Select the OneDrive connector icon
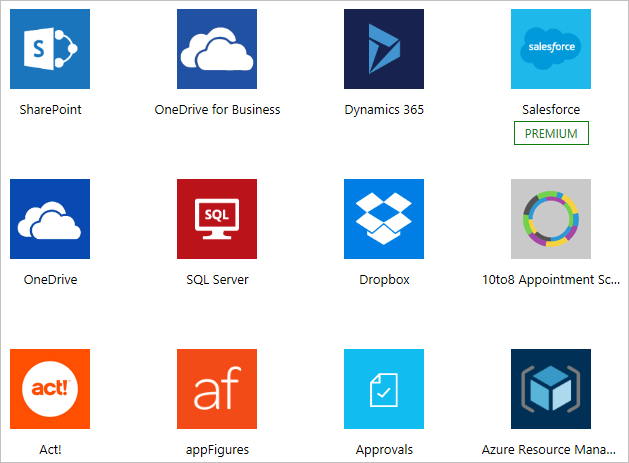This screenshot has width=629, height=463. (50, 219)
